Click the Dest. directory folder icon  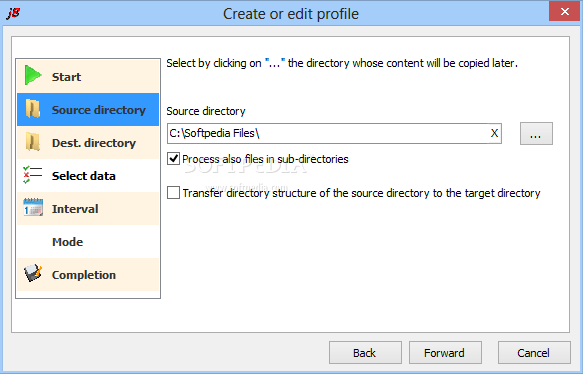tap(33, 142)
